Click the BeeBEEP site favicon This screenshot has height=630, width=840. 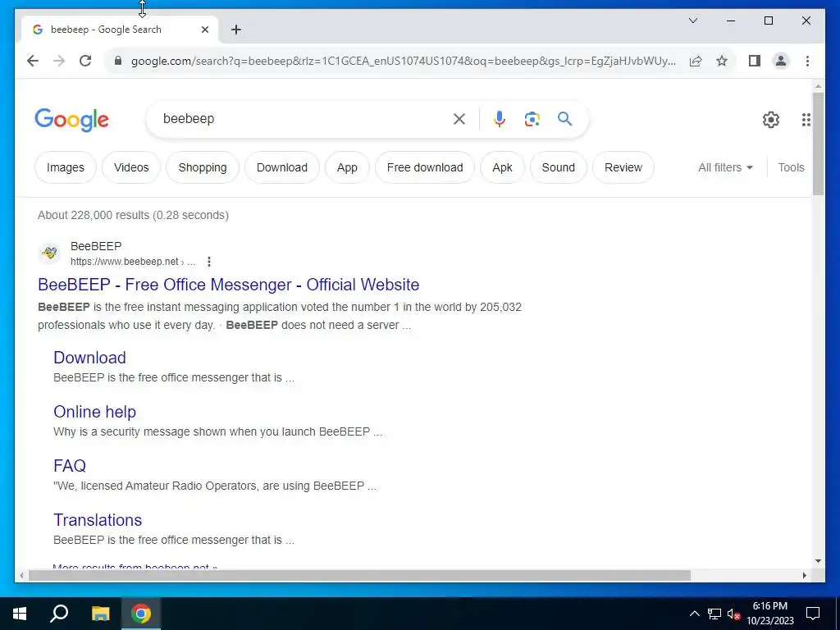pyautogui.click(x=49, y=253)
